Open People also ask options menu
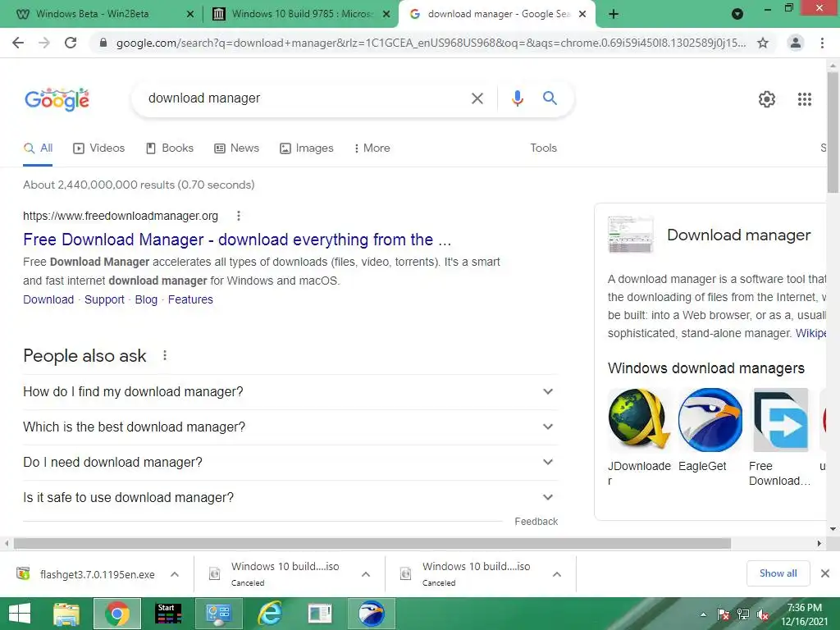 pyautogui.click(x=164, y=355)
